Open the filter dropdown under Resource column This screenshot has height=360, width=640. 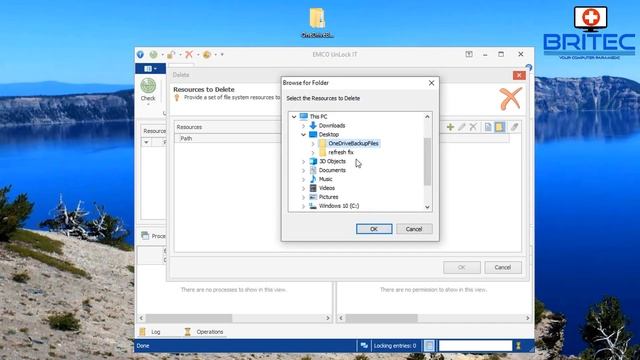tap(146, 142)
